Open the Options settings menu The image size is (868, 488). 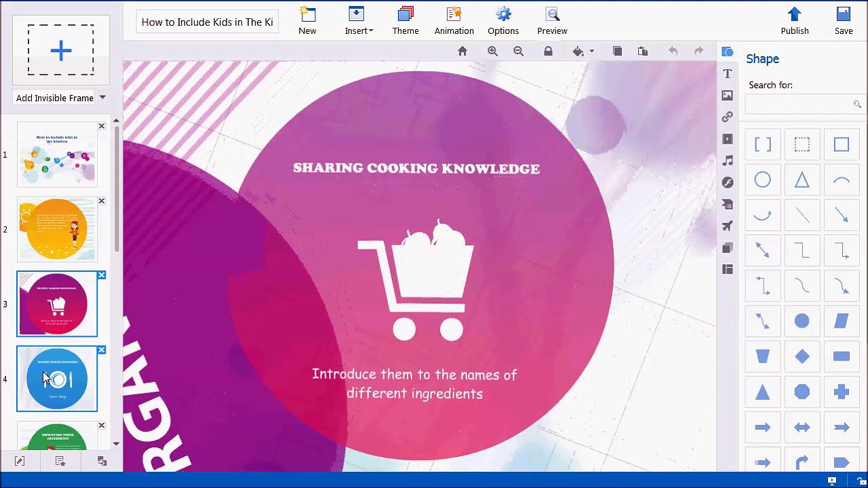point(503,22)
